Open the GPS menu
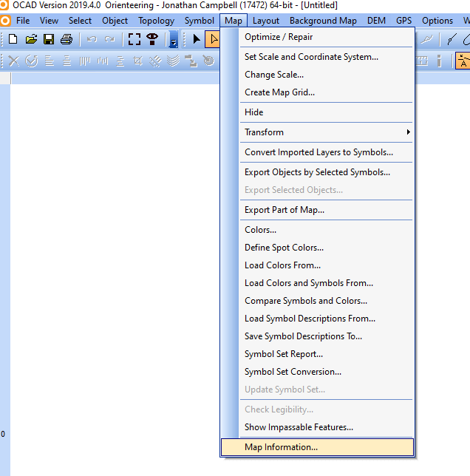 (403, 21)
